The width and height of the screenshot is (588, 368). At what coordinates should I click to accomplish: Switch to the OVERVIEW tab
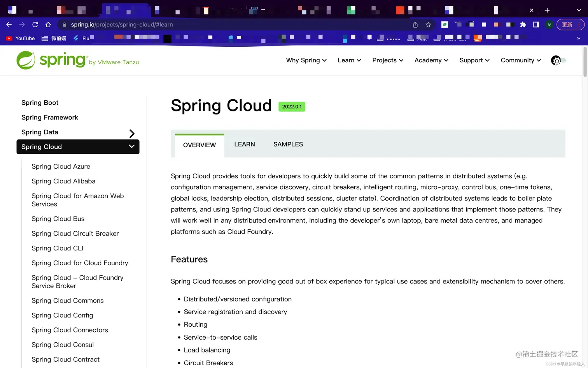pyautogui.click(x=199, y=145)
